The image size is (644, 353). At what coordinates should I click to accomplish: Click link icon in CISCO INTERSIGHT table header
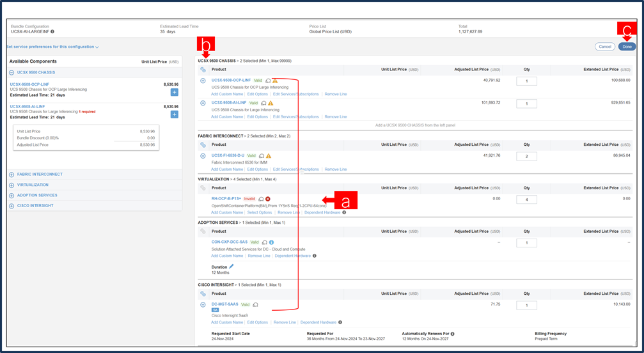[203, 294]
